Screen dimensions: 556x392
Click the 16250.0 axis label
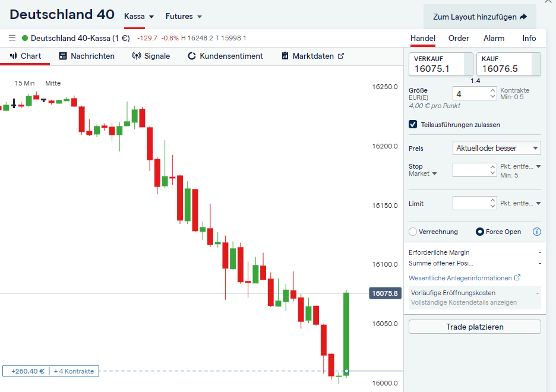pyautogui.click(x=385, y=87)
